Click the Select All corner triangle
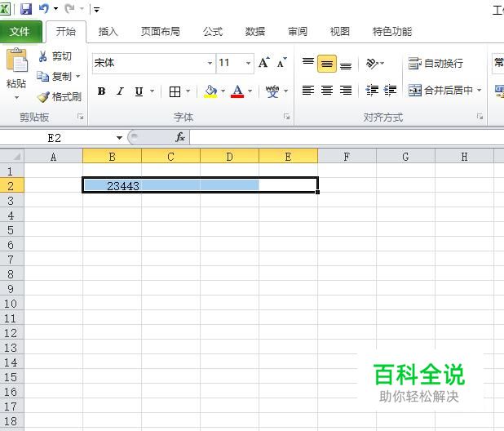Image resolution: width=504 pixels, height=431 pixels. click(x=12, y=157)
